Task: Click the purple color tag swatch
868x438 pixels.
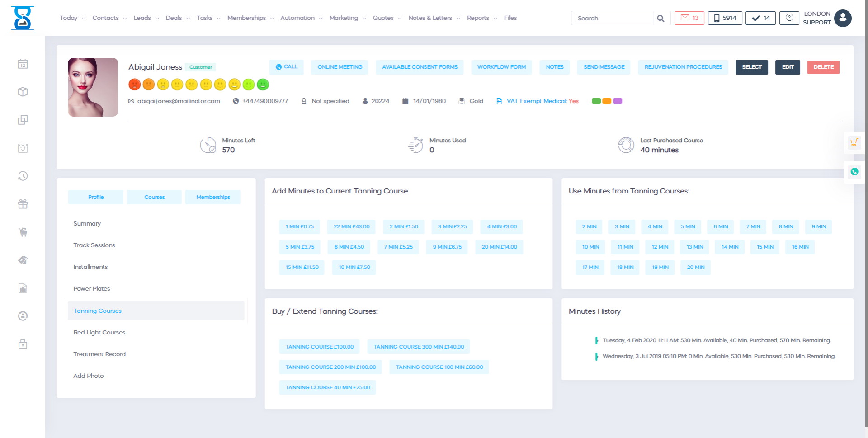Action: pos(618,101)
